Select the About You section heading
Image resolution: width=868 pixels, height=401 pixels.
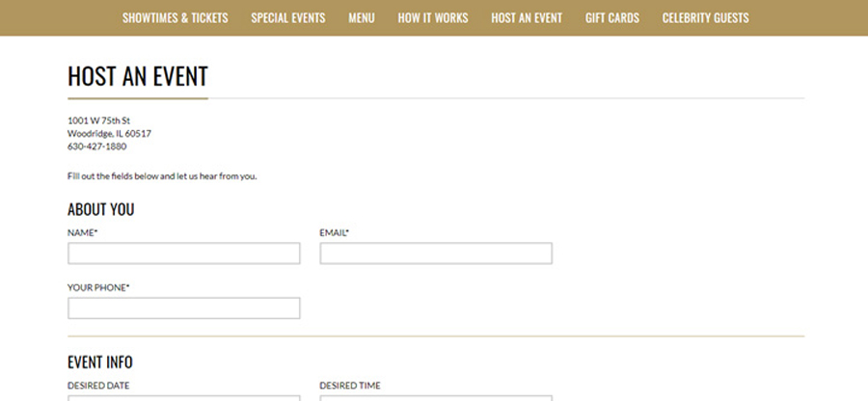click(100, 209)
